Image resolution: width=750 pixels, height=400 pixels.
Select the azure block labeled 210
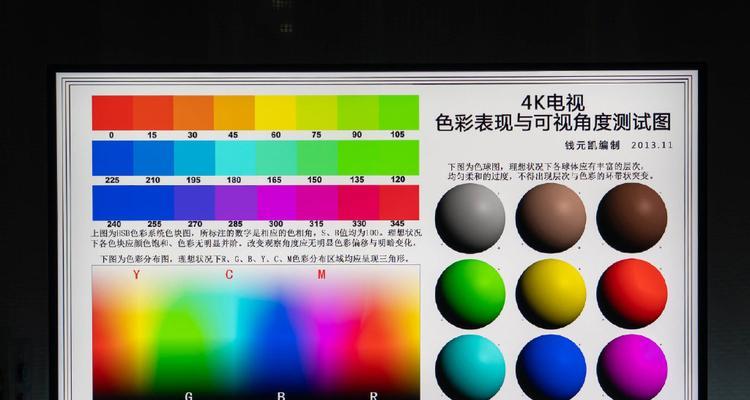(x=154, y=158)
